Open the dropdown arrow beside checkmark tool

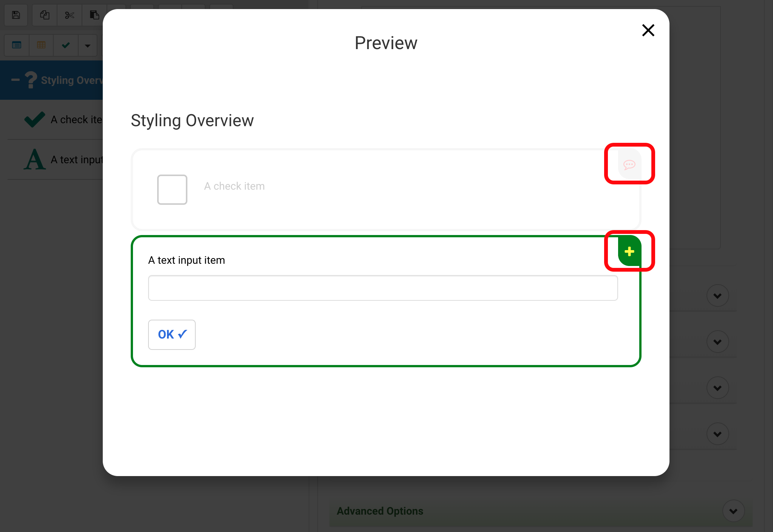tap(88, 46)
